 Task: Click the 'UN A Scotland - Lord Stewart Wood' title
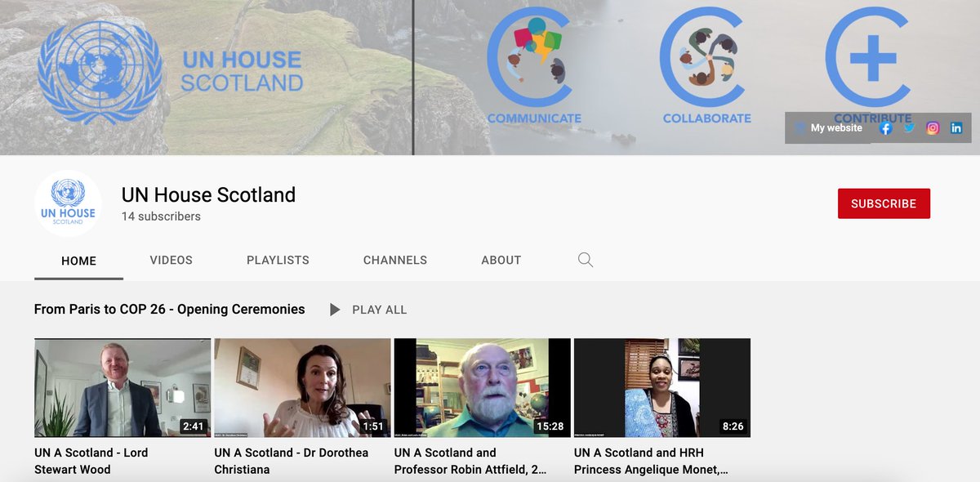click(x=91, y=461)
